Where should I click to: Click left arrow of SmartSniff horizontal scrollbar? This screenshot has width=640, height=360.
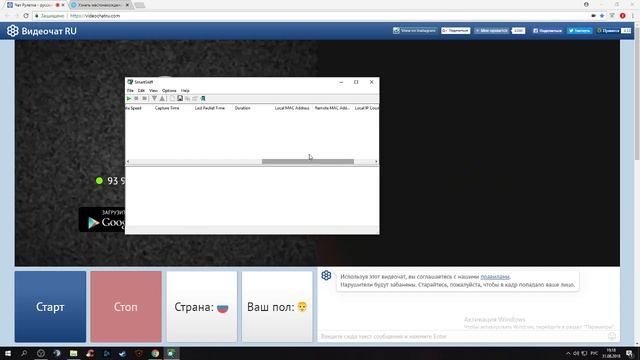(x=128, y=162)
